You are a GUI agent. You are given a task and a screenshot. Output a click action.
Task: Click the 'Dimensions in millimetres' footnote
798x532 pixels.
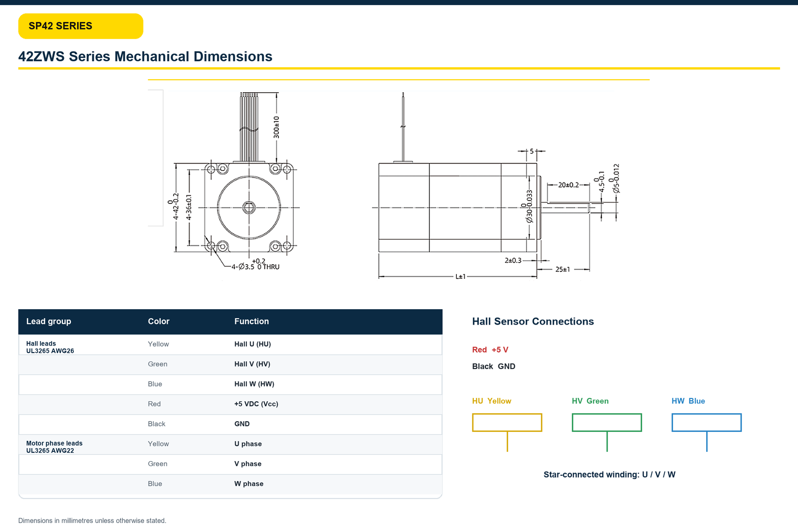click(x=92, y=521)
